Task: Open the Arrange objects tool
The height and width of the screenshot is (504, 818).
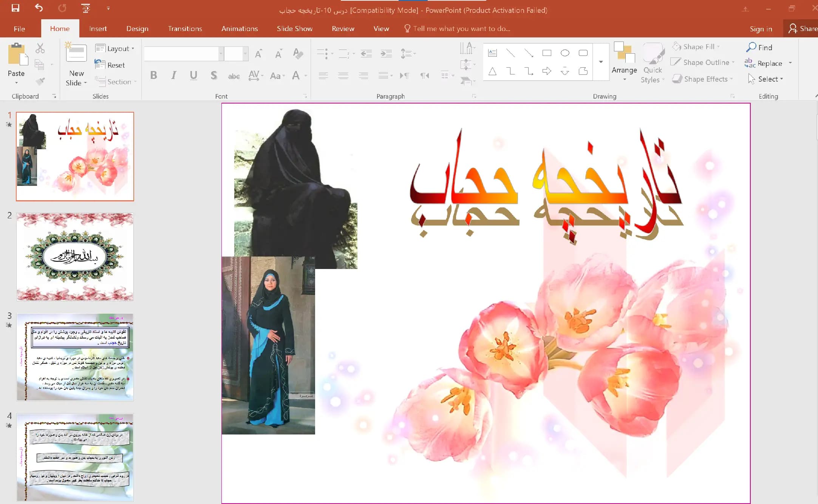Action: click(x=624, y=61)
